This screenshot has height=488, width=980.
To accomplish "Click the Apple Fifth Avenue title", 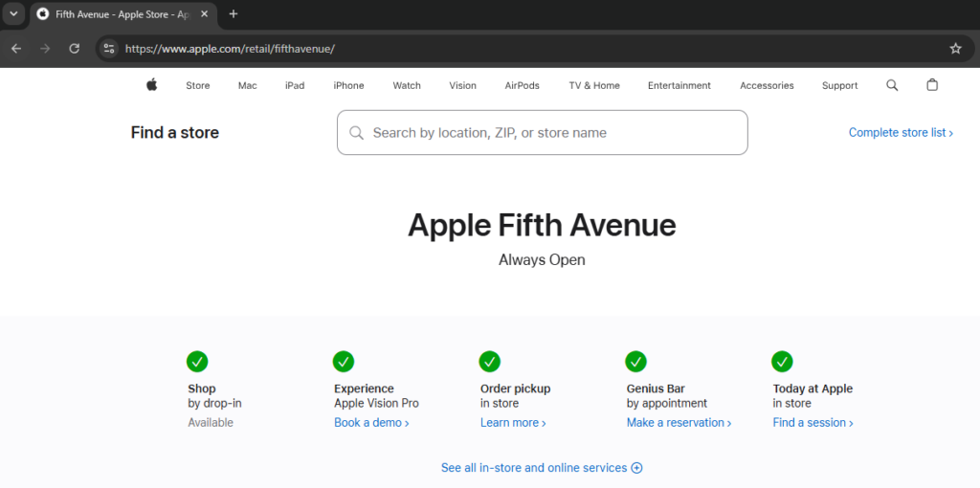I will (542, 225).
